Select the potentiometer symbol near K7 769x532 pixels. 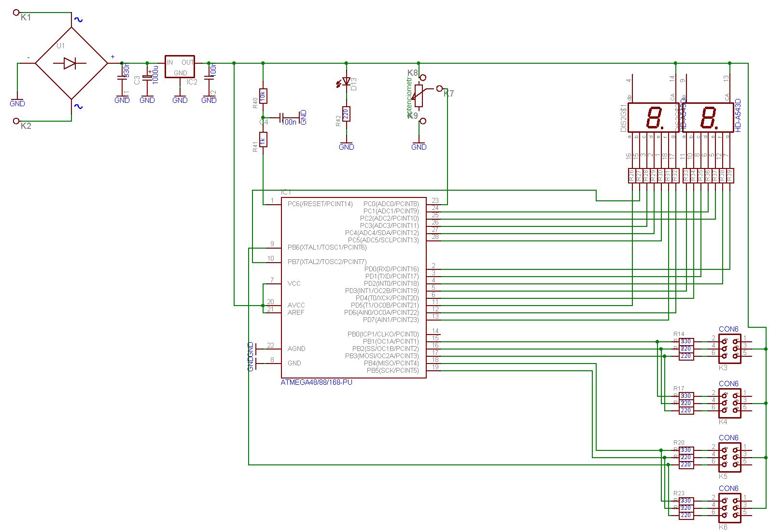click(419, 96)
